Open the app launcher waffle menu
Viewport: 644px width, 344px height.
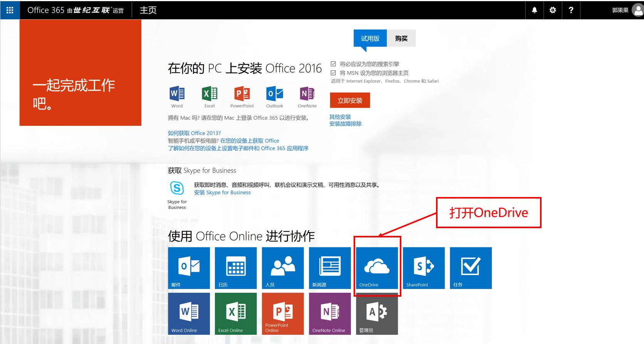[x=10, y=10]
